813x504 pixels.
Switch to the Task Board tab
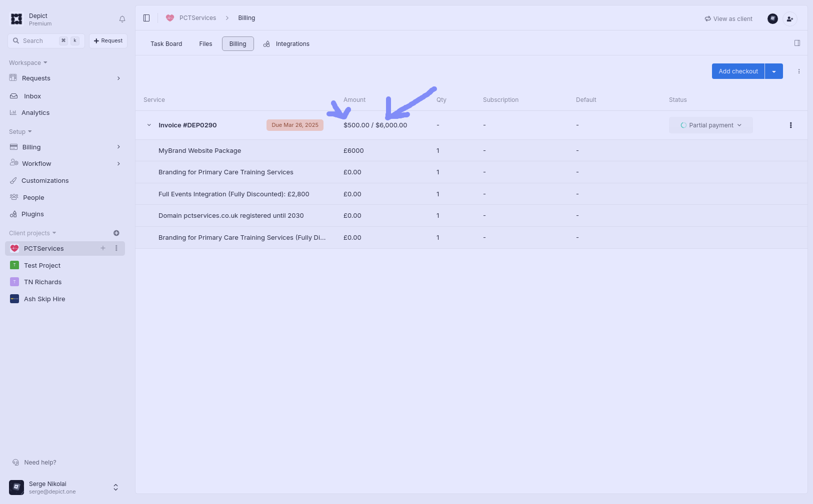(x=166, y=44)
